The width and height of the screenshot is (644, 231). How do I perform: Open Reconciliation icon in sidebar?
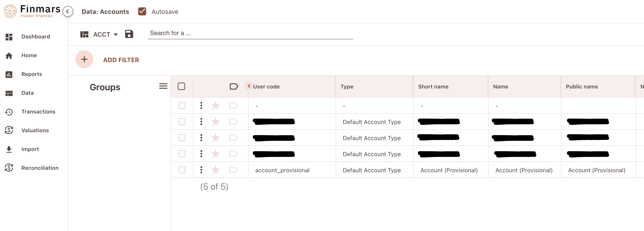tap(9, 168)
